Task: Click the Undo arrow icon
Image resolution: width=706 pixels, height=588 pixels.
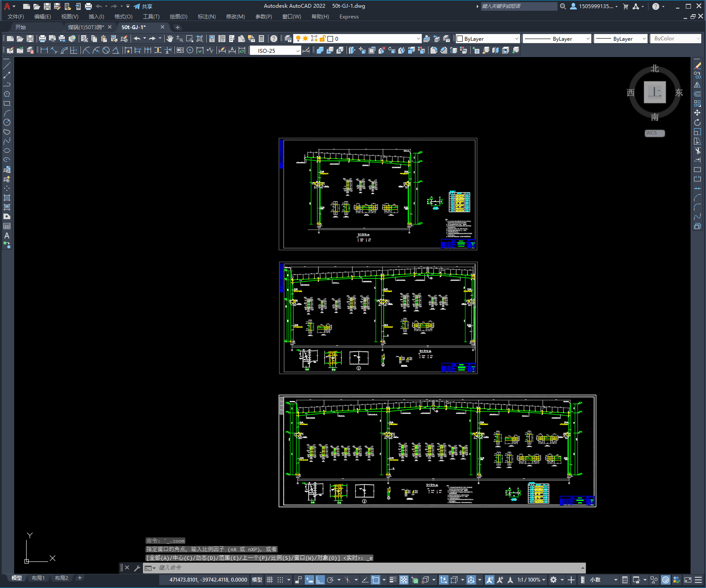Action: point(137,39)
